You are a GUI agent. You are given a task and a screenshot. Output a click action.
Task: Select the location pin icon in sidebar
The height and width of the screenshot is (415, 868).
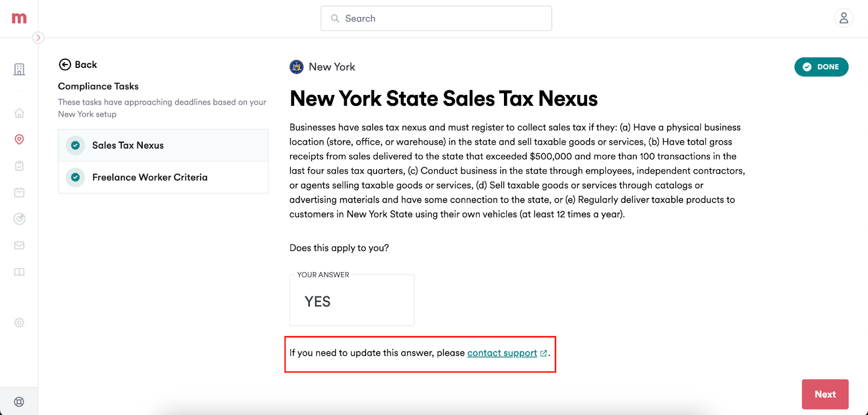[19, 139]
